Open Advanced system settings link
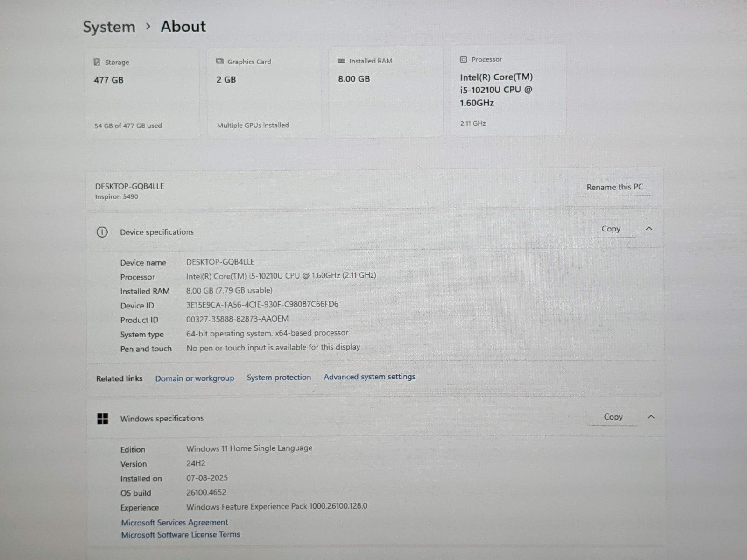The width and height of the screenshot is (747, 560). 369,377
